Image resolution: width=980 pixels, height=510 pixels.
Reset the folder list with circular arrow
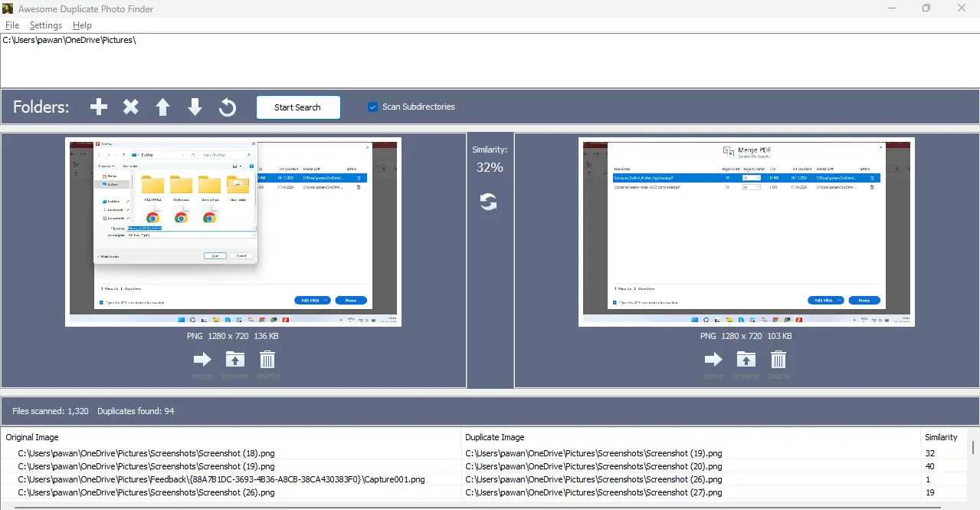click(x=228, y=107)
